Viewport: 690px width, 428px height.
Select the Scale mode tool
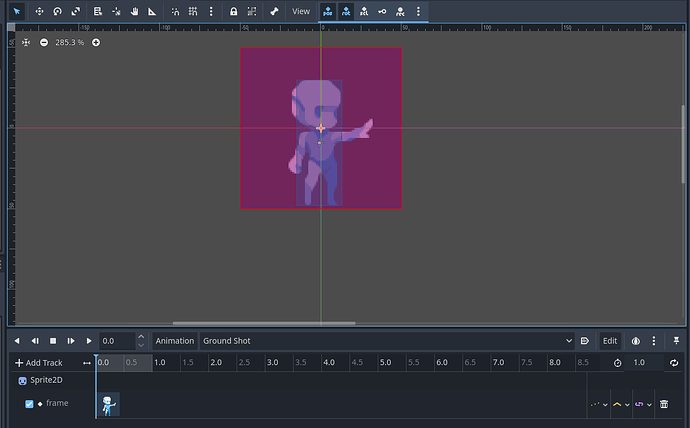point(76,11)
